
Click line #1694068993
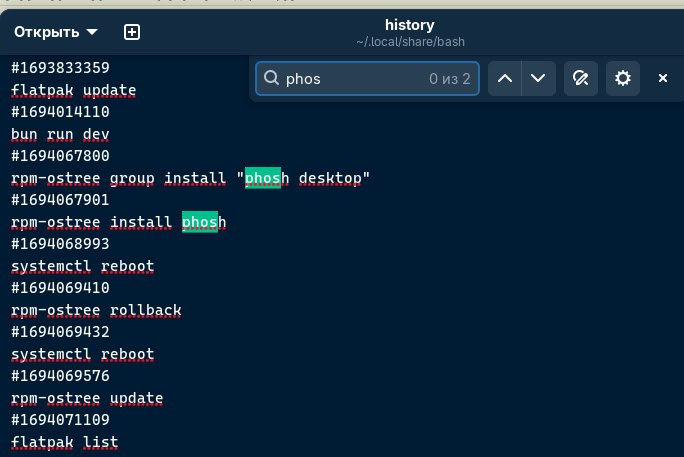click(60, 244)
